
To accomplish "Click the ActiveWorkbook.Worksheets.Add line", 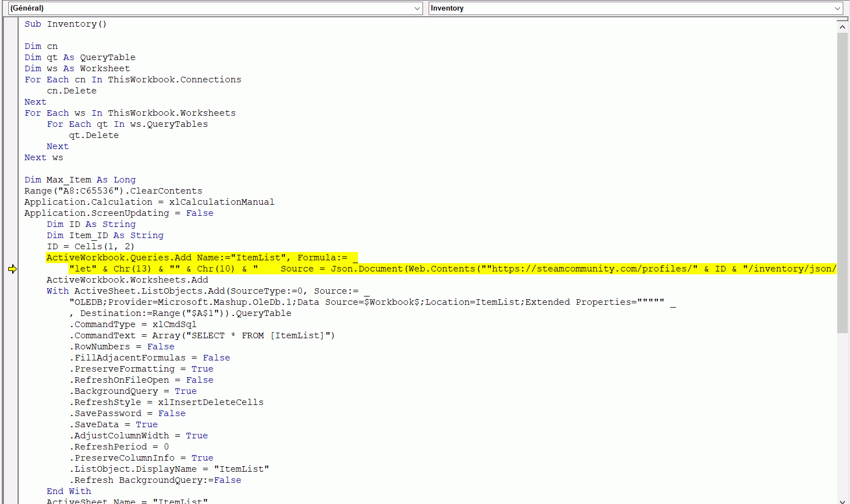I will [x=127, y=280].
